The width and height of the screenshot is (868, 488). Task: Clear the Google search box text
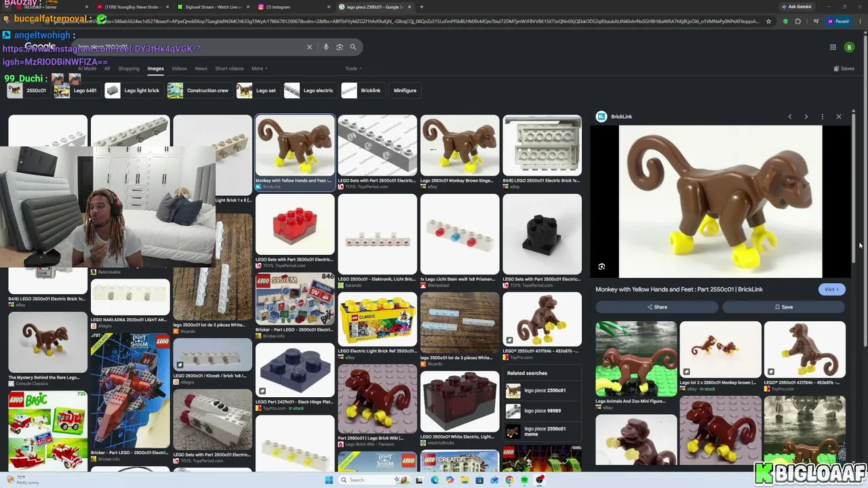(309, 47)
